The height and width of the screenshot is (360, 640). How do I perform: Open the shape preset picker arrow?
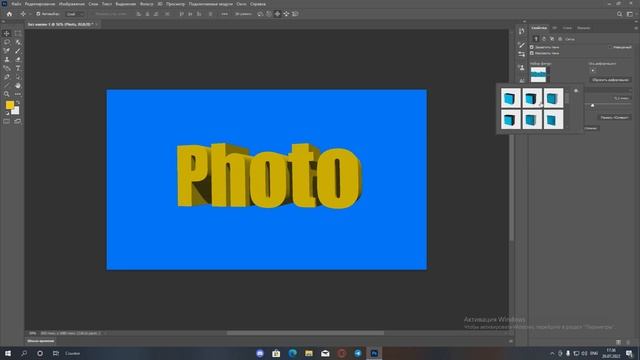548,75
